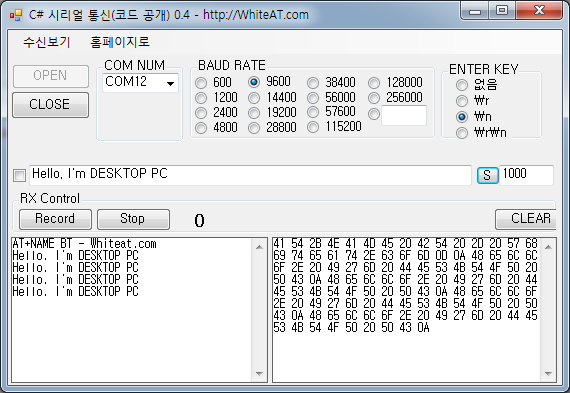The height and width of the screenshot is (393, 570).
Task: Open the 홈페이지로 menu
Action: [120, 42]
